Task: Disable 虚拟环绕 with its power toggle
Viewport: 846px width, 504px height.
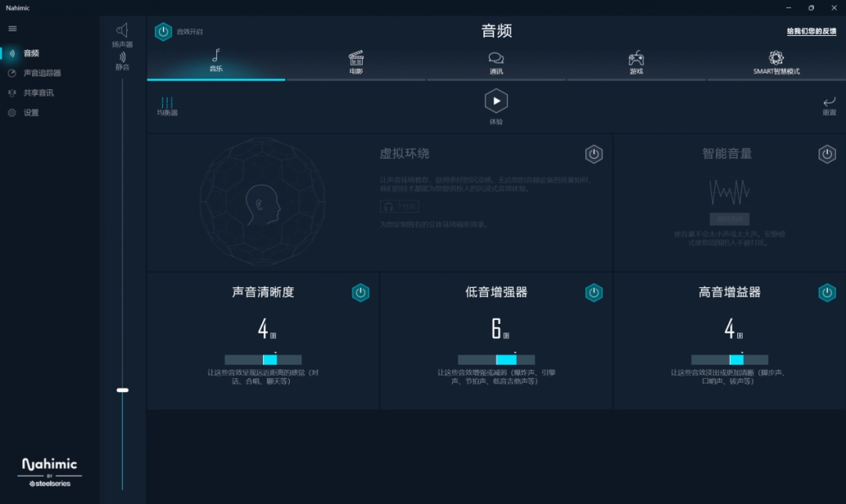Action: 594,154
